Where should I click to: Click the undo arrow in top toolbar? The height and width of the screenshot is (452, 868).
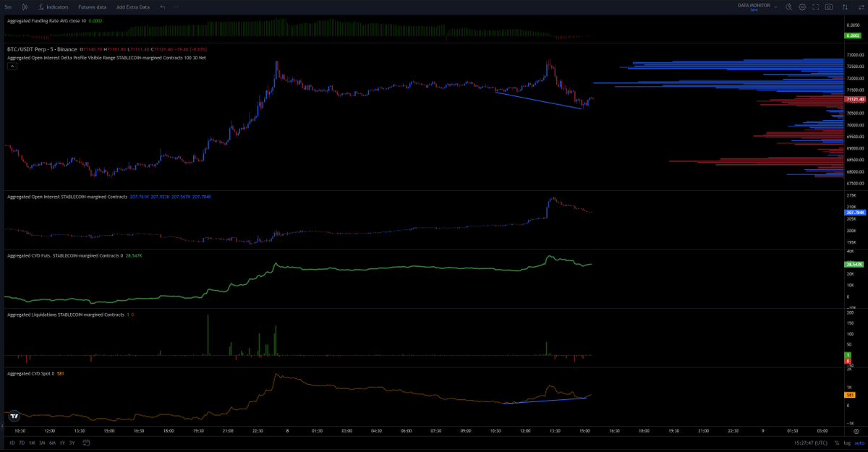click(x=162, y=7)
